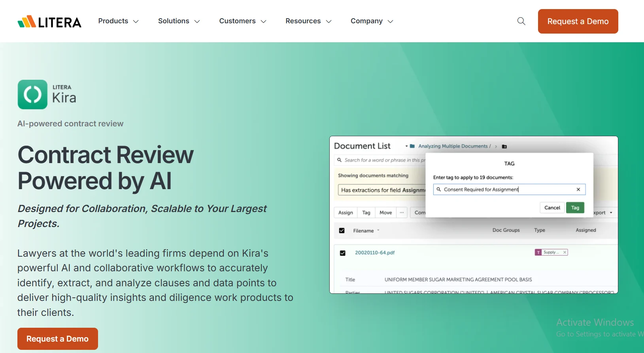The width and height of the screenshot is (644, 353).
Task: Expand the Products chevron arrow
Action: click(x=136, y=21)
